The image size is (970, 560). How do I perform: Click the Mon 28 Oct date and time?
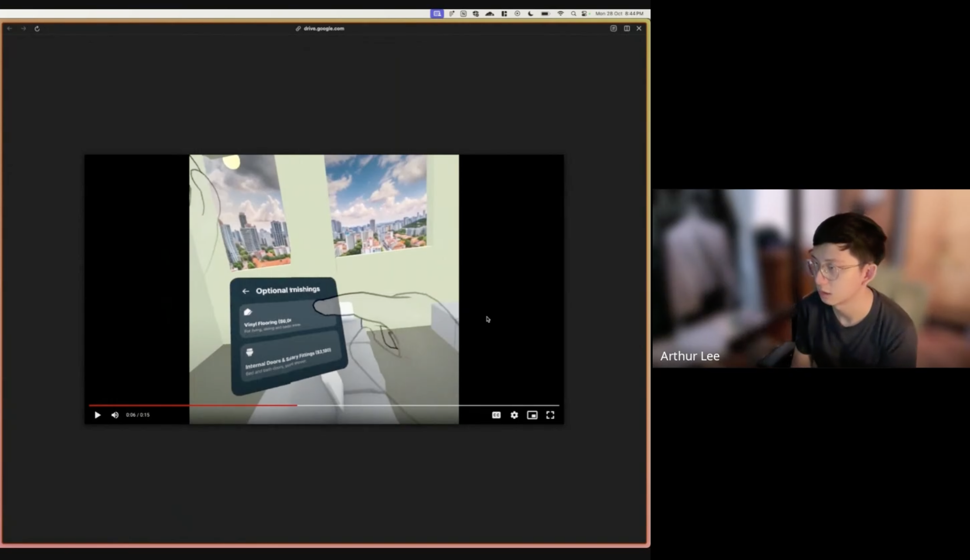[619, 13]
